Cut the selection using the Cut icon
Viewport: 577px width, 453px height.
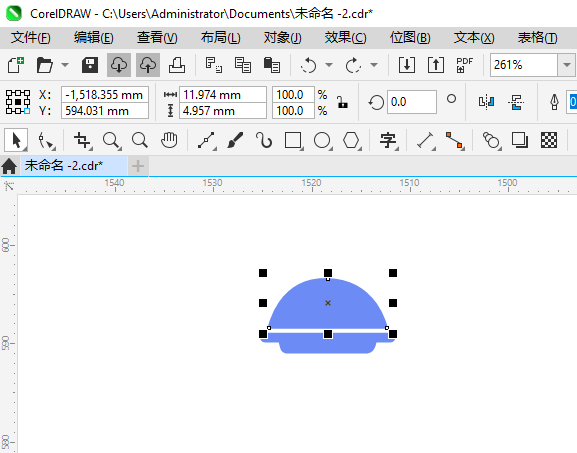pos(213,65)
